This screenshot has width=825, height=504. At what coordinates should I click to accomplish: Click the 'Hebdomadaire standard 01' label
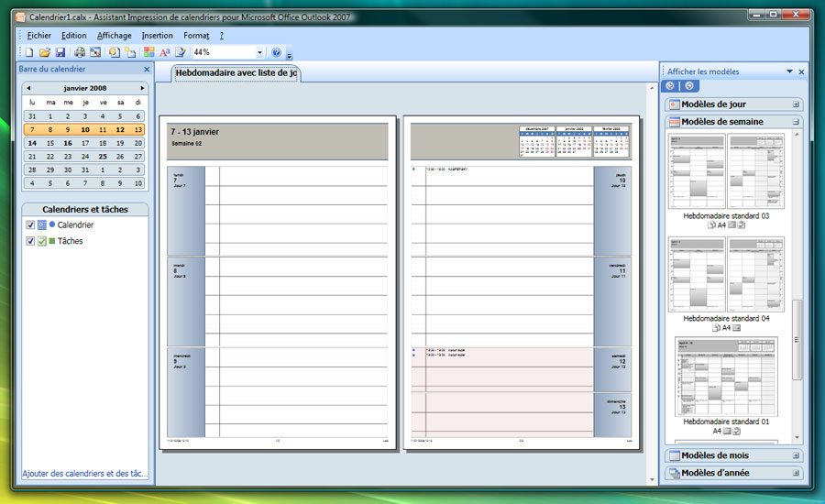[x=726, y=422]
